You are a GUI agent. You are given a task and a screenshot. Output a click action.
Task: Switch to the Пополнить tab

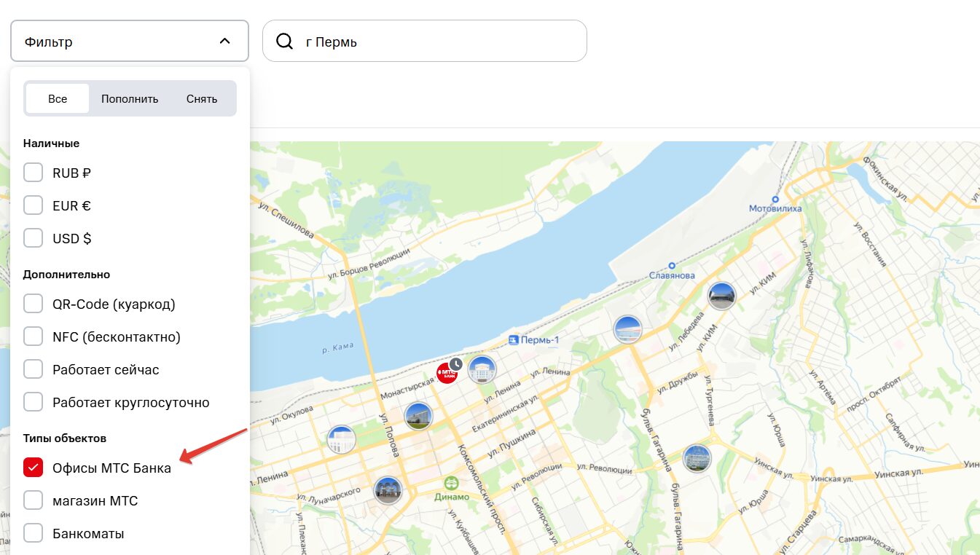[130, 98]
